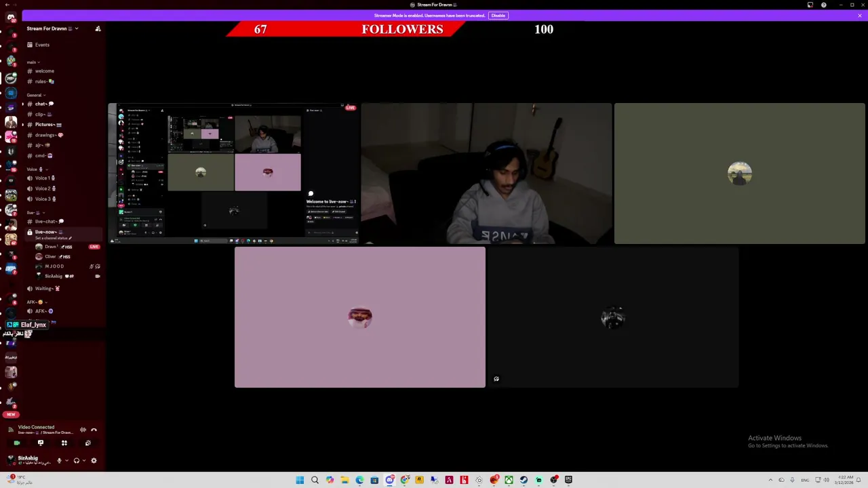
Task: Collapse the General category
Action: point(35,95)
